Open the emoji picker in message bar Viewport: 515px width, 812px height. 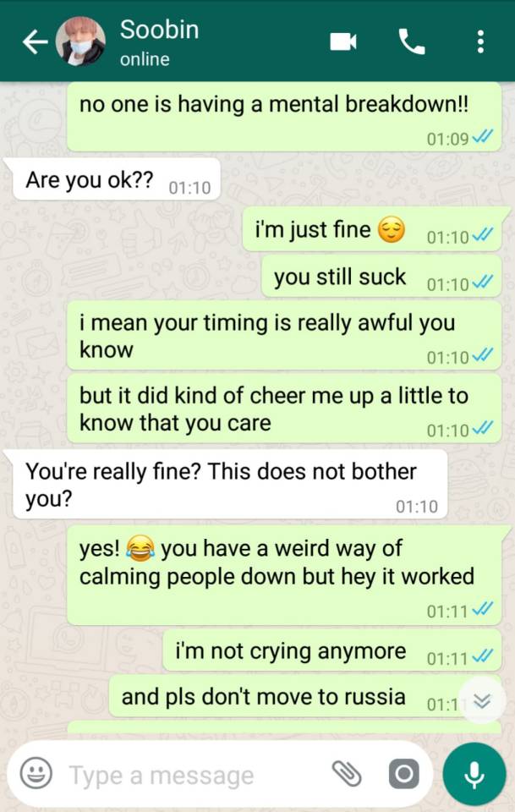pyautogui.click(x=36, y=773)
